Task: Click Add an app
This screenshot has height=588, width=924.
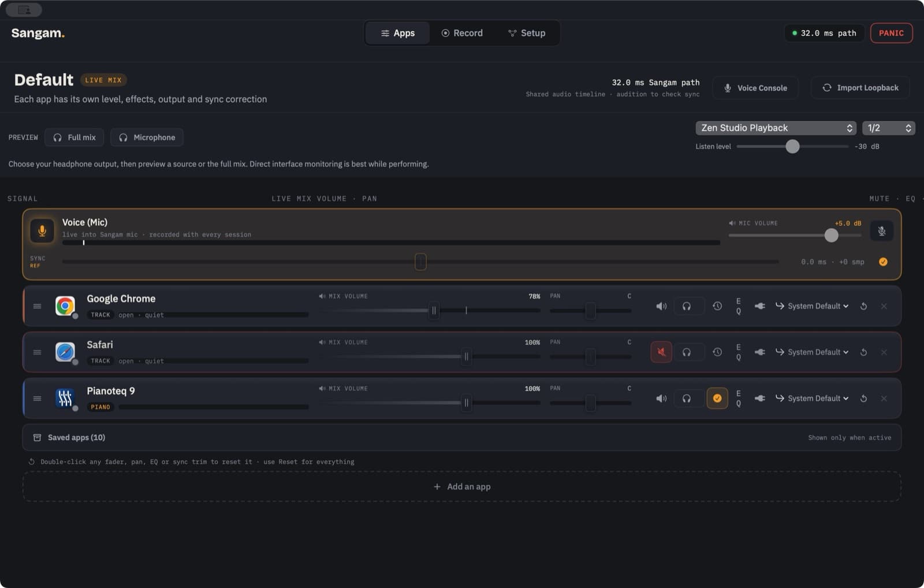Action: coord(461,487)
